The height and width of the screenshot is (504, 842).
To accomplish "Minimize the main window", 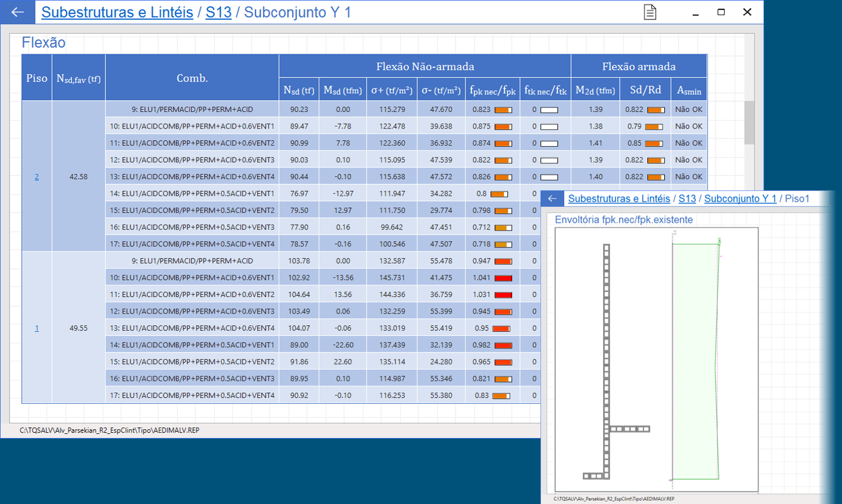I will tap(696, 12).
